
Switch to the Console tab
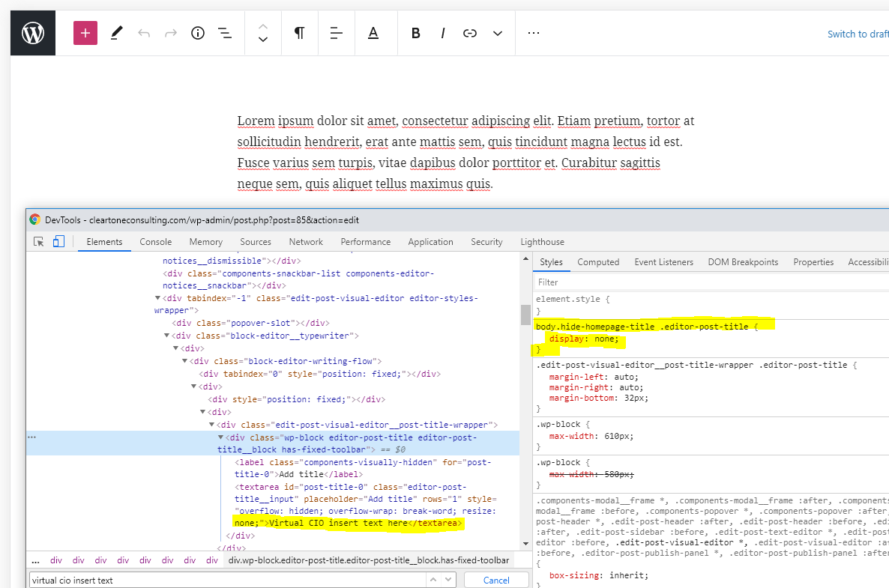pyautogui.click(x=155, y=242)
